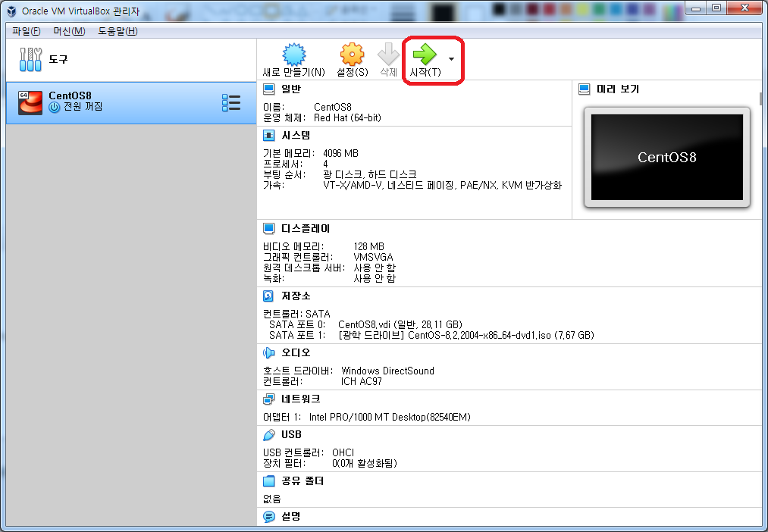Click the Audio (오디오) speaker icon
The height and width of the screenshot is (532, 768).
click(268, 352)
